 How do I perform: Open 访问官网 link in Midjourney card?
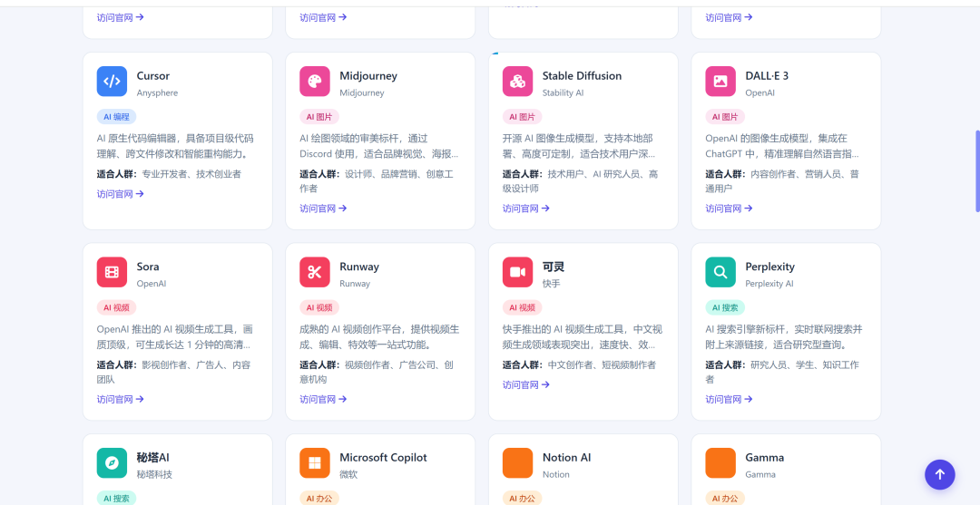click(x=323, y=208)
